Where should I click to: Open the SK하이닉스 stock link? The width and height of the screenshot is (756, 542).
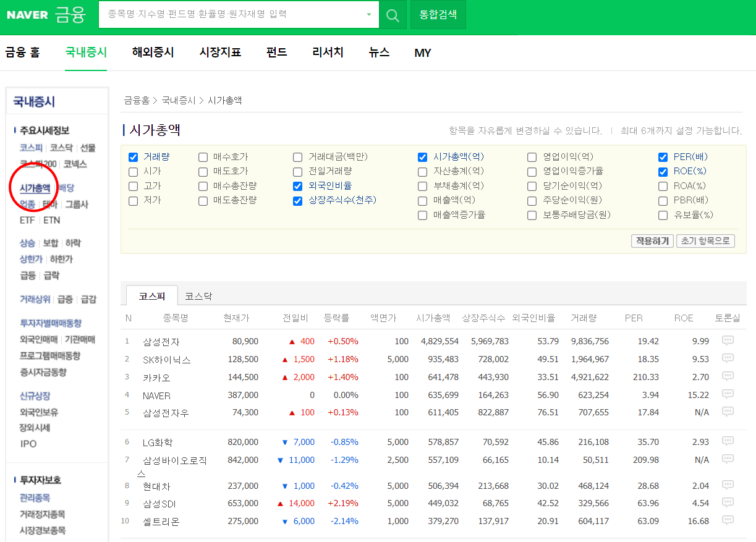click(x=167, y=360)
